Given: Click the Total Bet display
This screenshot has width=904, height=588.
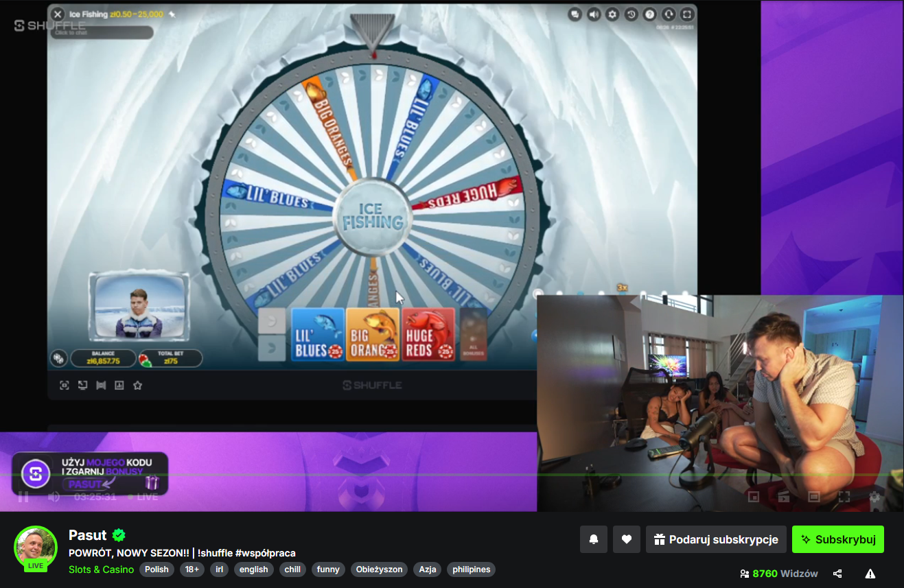Looking at the screenshot, I should 171,358.
